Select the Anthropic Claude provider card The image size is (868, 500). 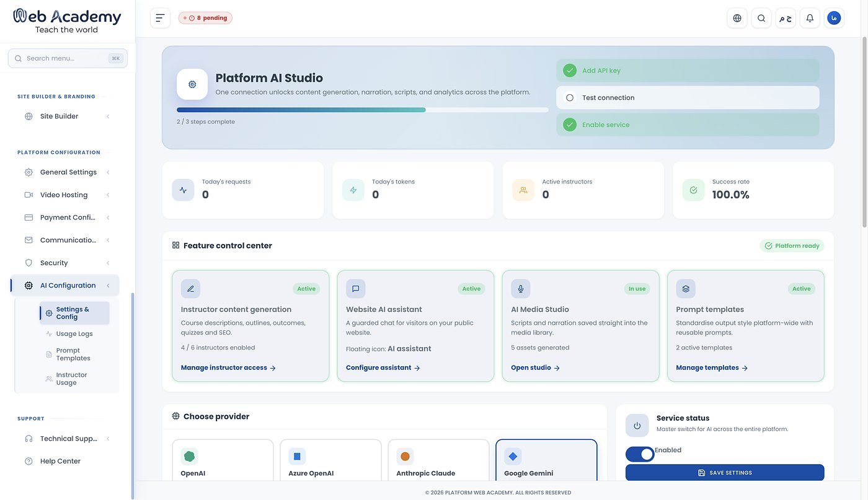439,460
